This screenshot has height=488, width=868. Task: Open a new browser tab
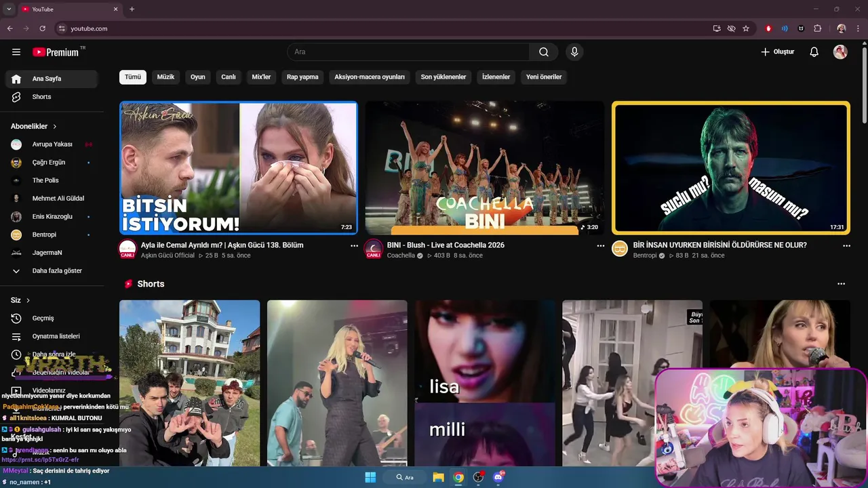click(x=132, y=9)
